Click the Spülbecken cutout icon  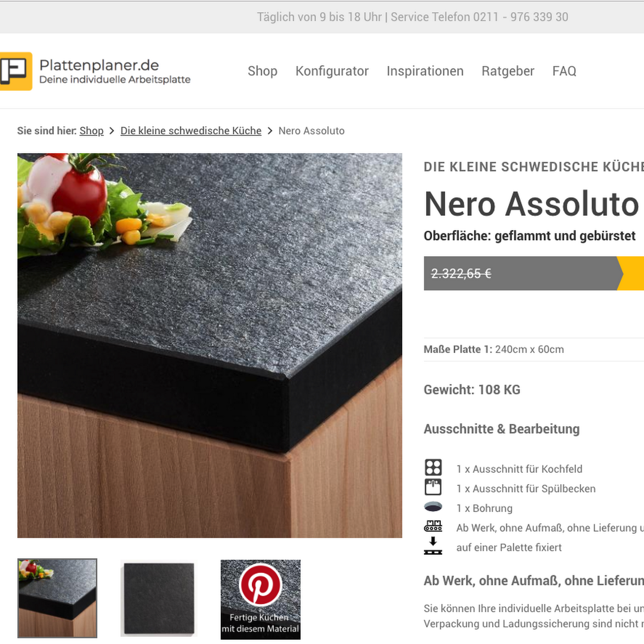click(433, 487)
